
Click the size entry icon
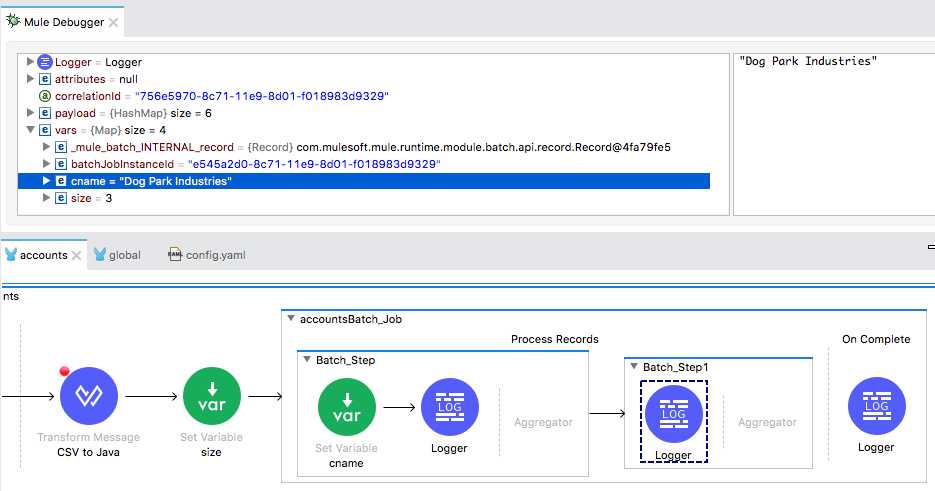click(61, 198)
